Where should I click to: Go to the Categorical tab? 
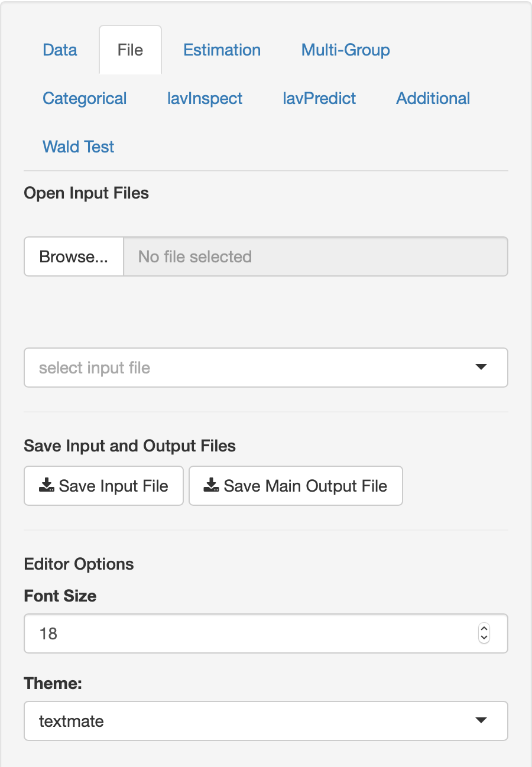tap(85, 98)
